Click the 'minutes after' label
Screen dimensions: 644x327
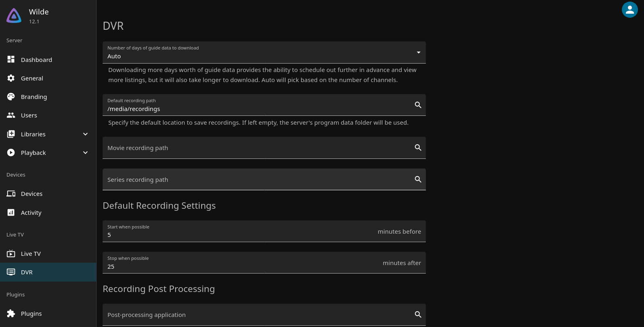(x=402, y=263)
